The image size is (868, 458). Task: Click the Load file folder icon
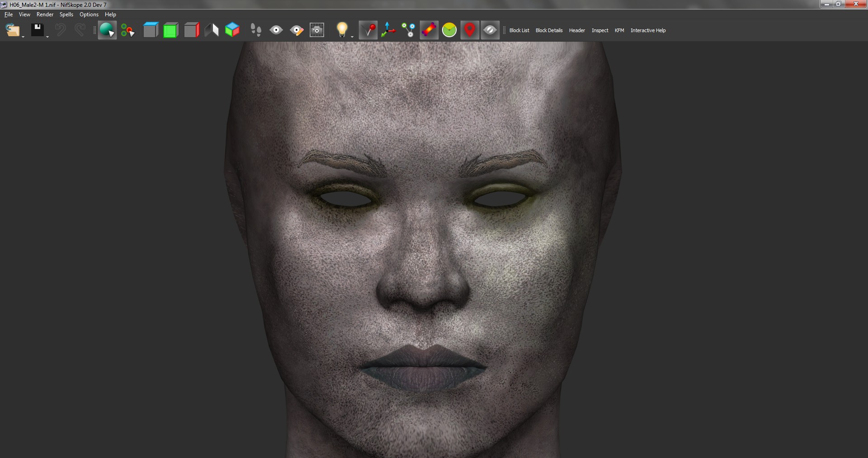(x=12, y=30)
